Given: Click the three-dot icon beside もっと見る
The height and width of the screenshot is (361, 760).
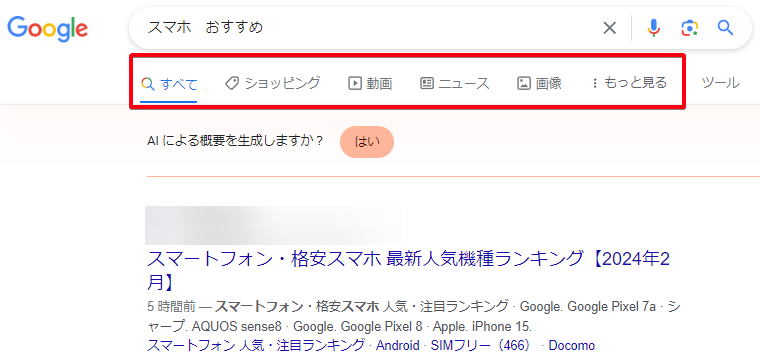Looking at the screenshot, I should click(x=595, y=84).
